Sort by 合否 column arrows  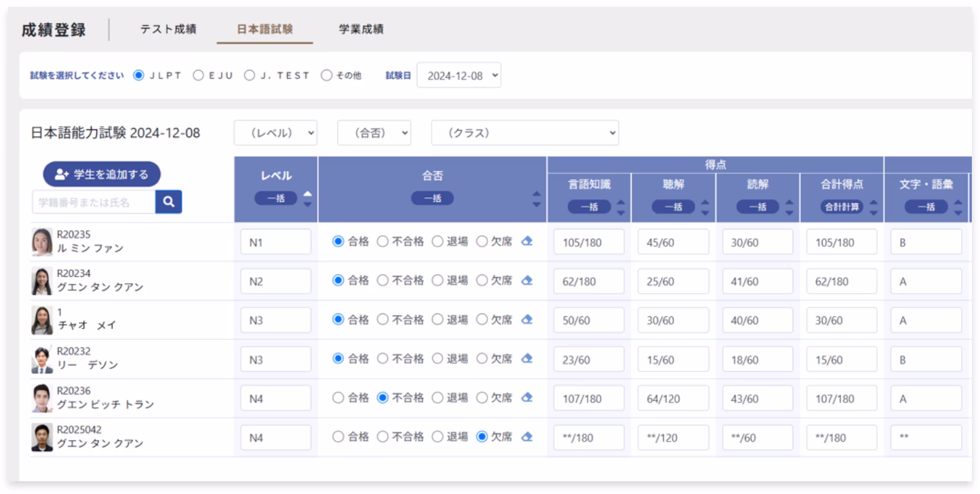[537, 199]
